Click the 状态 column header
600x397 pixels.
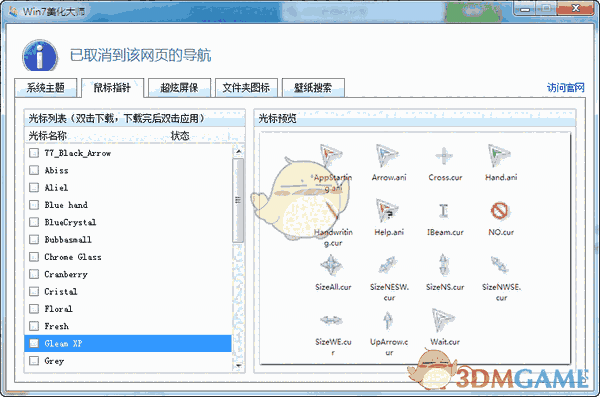(x=180, y=136)
